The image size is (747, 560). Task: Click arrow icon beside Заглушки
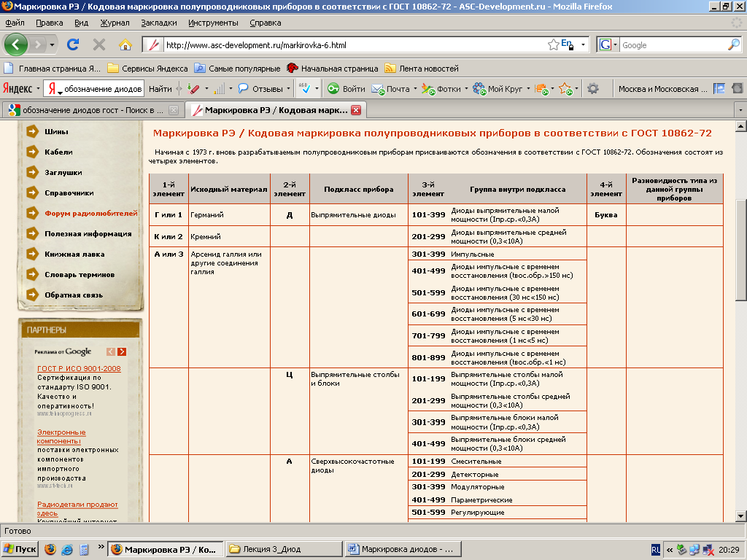[32, 172]
